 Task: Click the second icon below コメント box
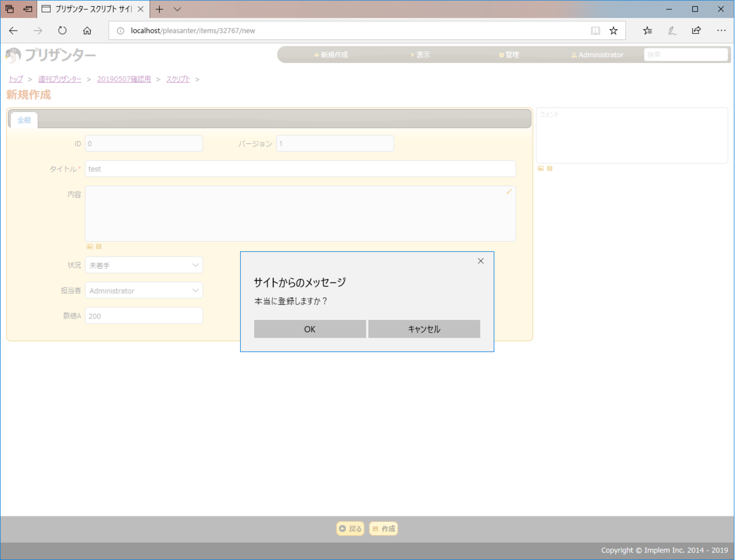pos(549,168)
